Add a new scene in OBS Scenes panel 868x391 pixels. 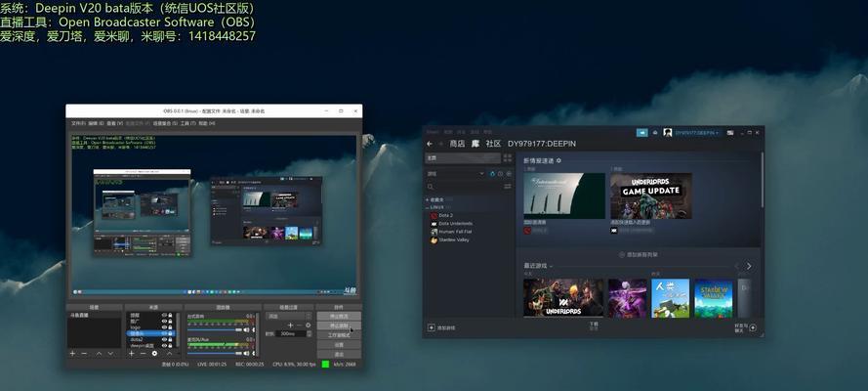[x=72, y=353]
